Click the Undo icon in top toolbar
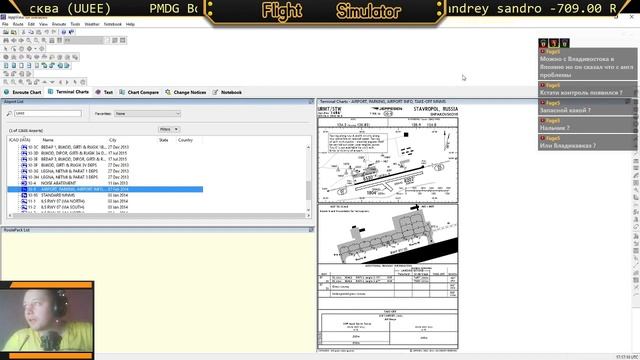Image resolution: width=640 pixels, height=360 pixels. 46,32
